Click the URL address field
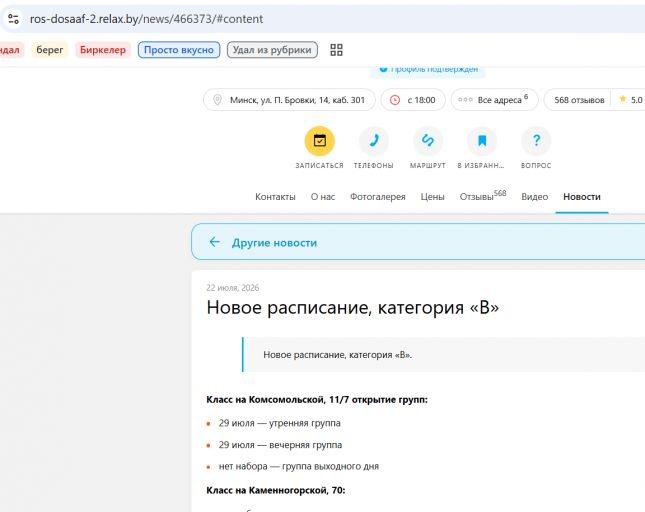This screenshot has height=512, width=645. click(x=329, y=19)
